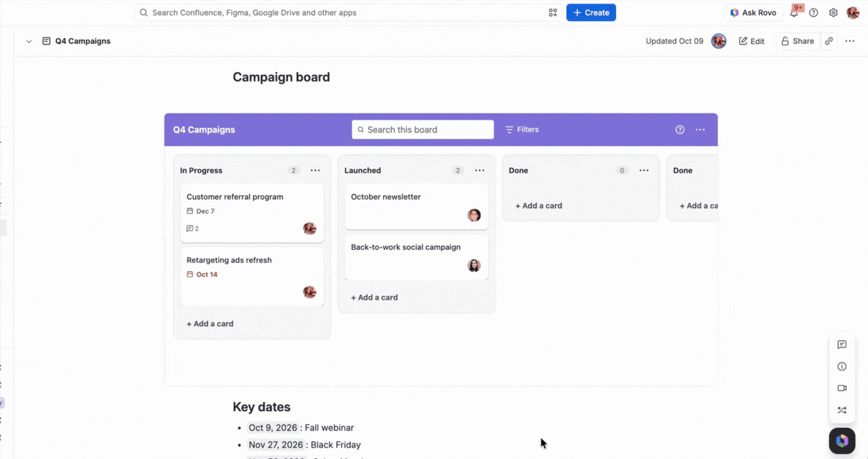Click the Dec 7 due date
This screenshot has height=459, width=868.
[201, 211]
